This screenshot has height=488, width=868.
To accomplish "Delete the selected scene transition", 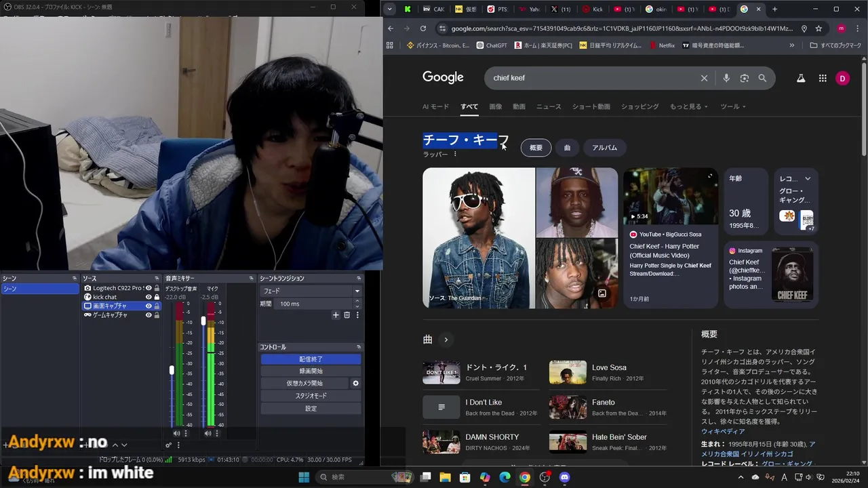I will pyautogui.click(x=347, y=314).
